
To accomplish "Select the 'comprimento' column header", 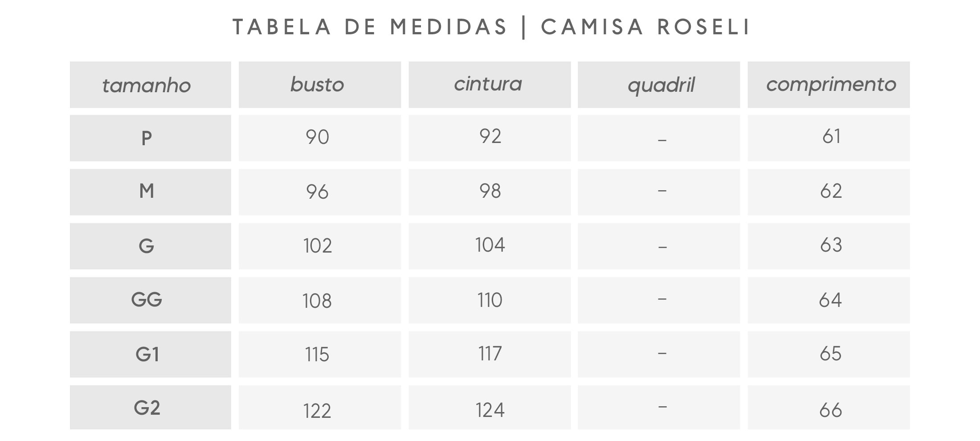I will point(831,85).
